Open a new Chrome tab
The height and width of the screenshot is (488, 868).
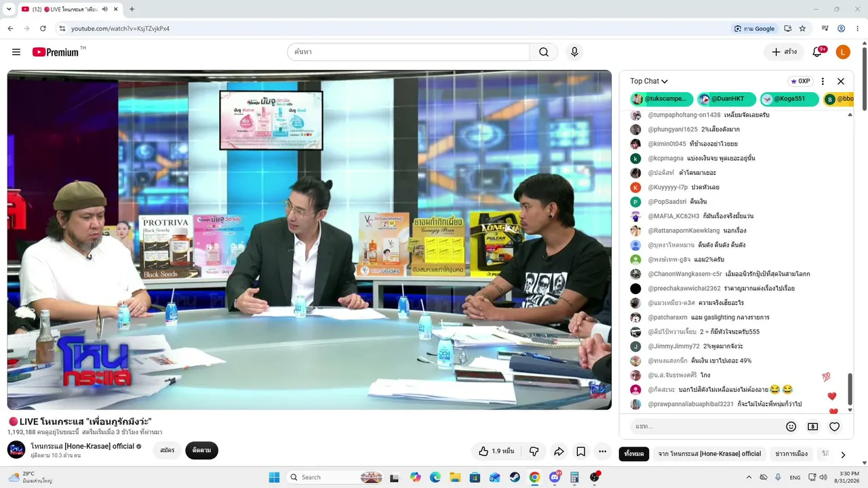coord(132,9)
